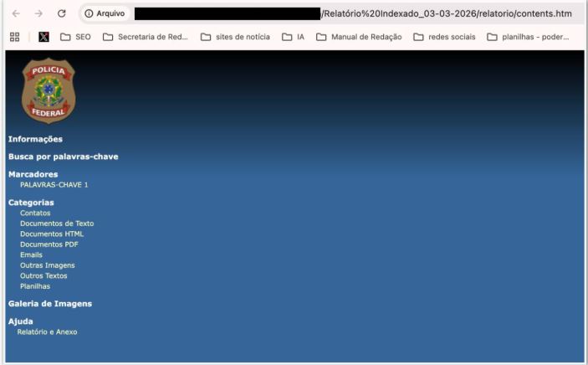
Task: Click the browser back arrow icon
Action: click(x=16, y=13)
